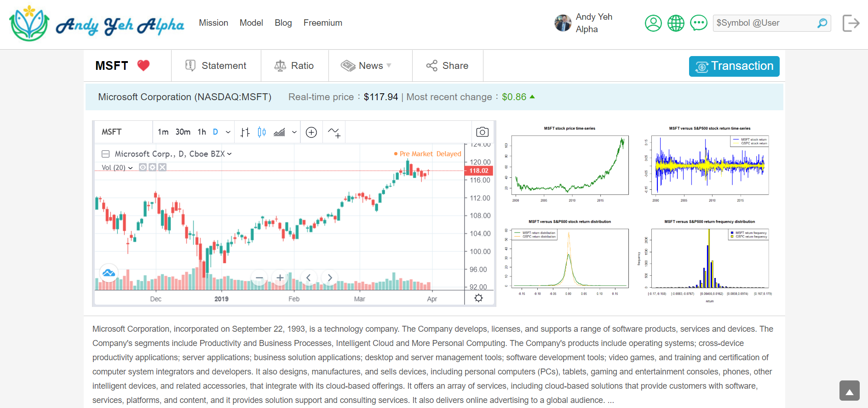Toggle the MSFT favorite heart

click(x=144, y=66)
